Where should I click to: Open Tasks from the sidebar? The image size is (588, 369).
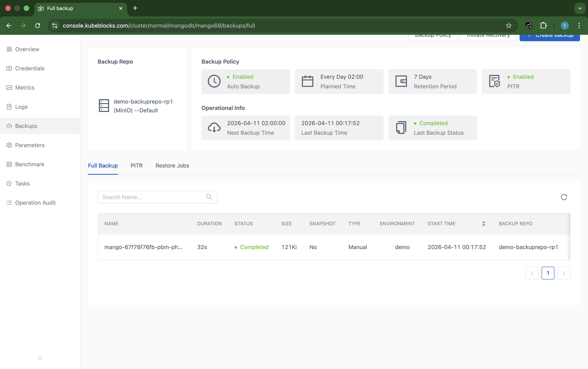pyautogui.click(x=22, y=183)
